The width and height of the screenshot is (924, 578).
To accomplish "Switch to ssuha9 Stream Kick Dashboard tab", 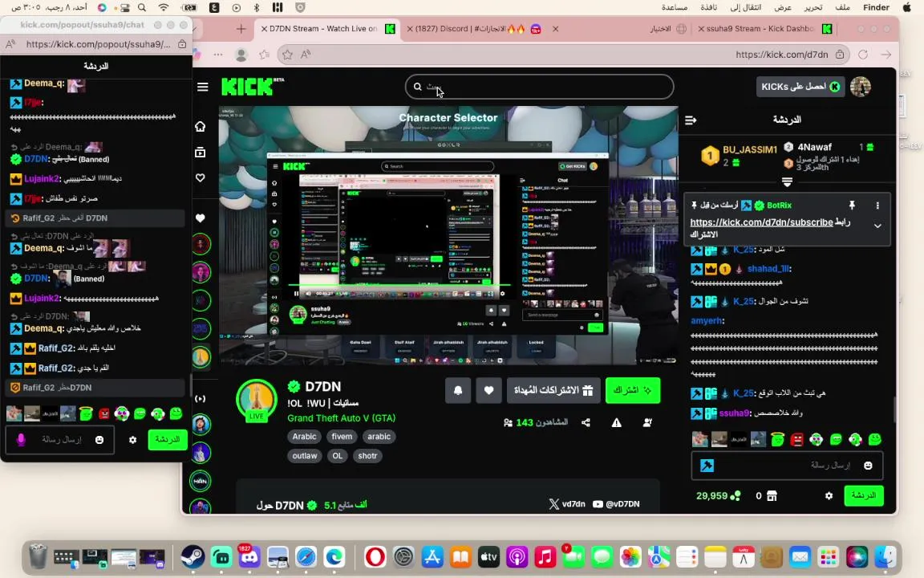I will pyautogui.click(x=765, y=28).
